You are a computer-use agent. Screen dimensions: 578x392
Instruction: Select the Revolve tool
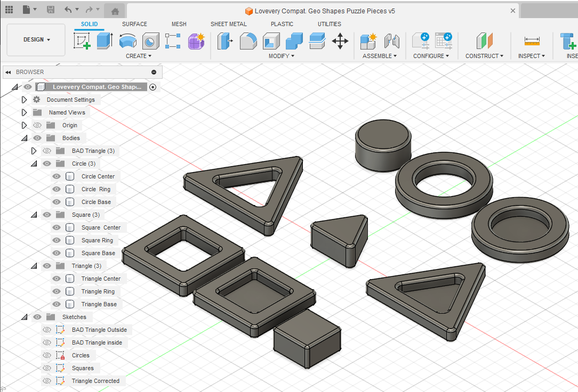(126, 40)
